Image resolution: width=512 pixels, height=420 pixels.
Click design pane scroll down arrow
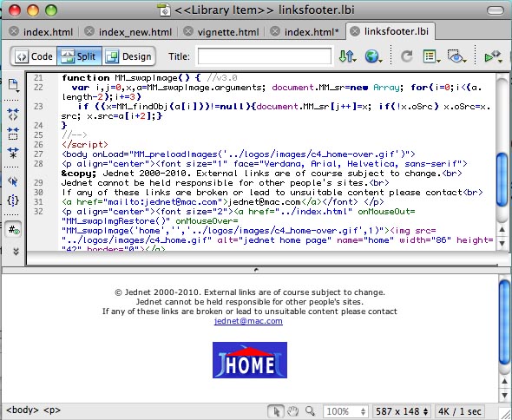(504, 395)
